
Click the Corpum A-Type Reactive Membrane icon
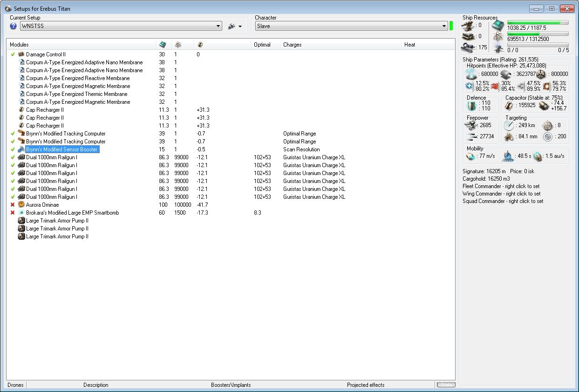21,78
